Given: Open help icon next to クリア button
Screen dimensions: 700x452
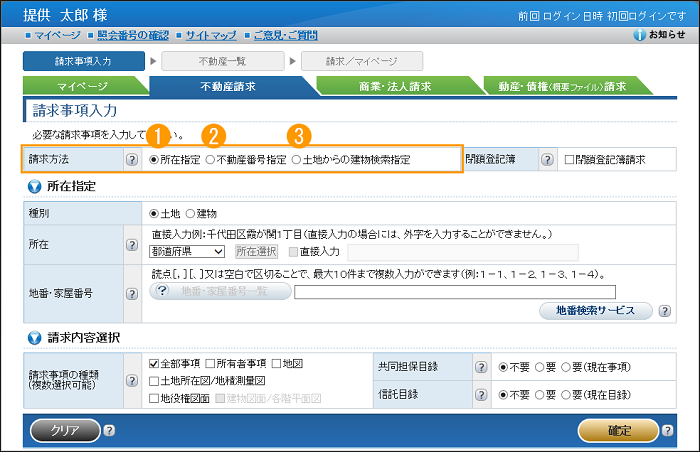Looking at the screenshot, I should (109, 431).
